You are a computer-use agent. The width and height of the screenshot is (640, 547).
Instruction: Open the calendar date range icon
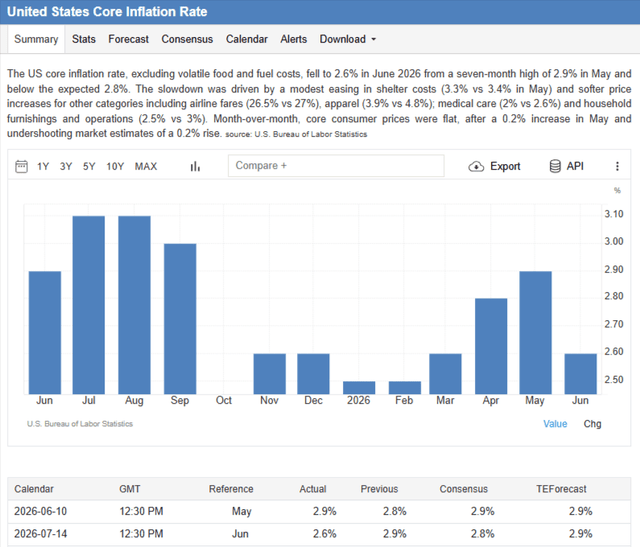[x=21, y=166]
